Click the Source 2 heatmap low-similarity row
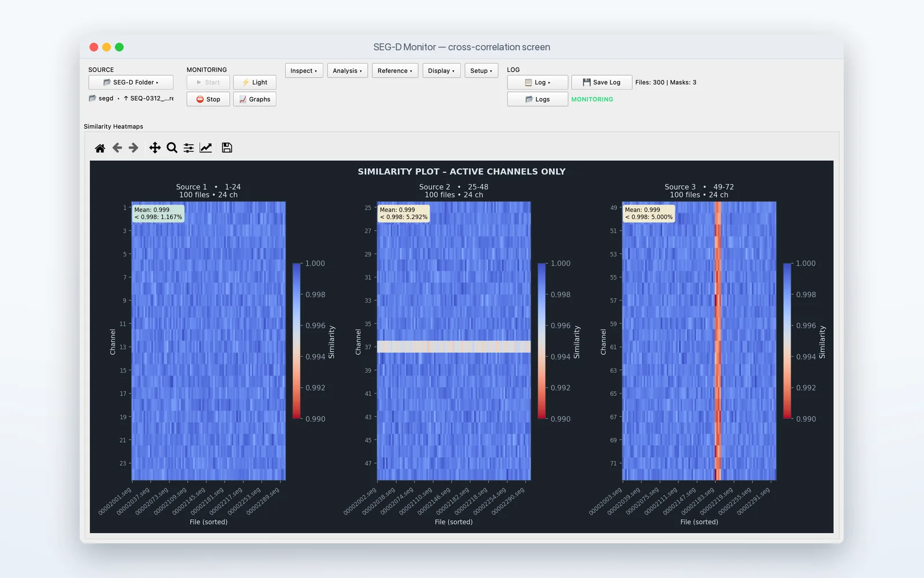The image size is (924, 578). pyautogui.click(x=454, y=347)
